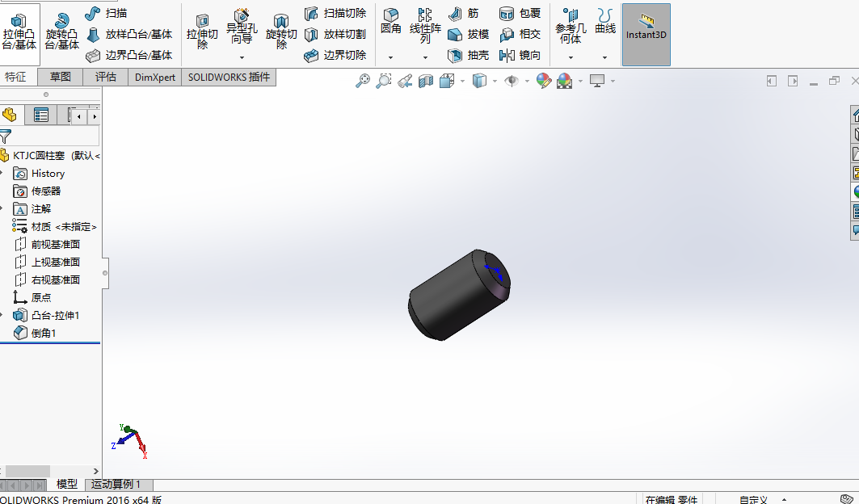The height and width of the screenshot is (504, 859).
Task: Pick the 相交 intersect tool
Action: [x=520, y=34]
